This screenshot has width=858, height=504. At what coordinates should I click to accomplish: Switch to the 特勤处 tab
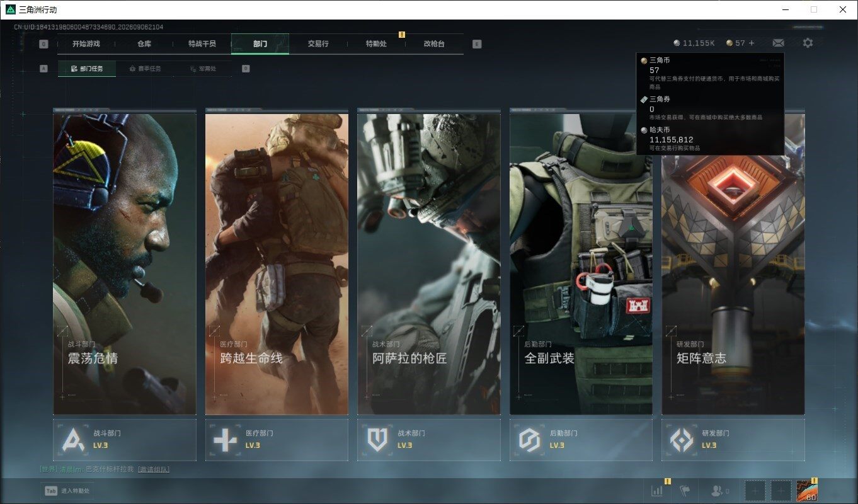pos(376,44)
